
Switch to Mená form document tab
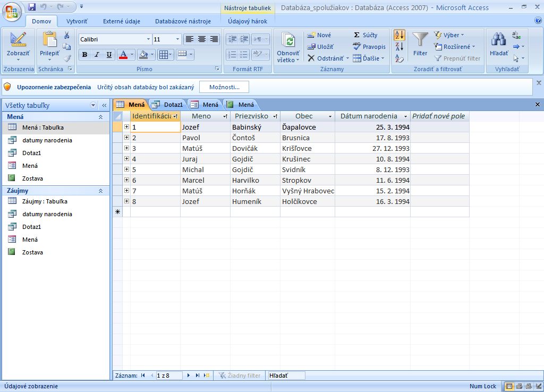[206, 105]
